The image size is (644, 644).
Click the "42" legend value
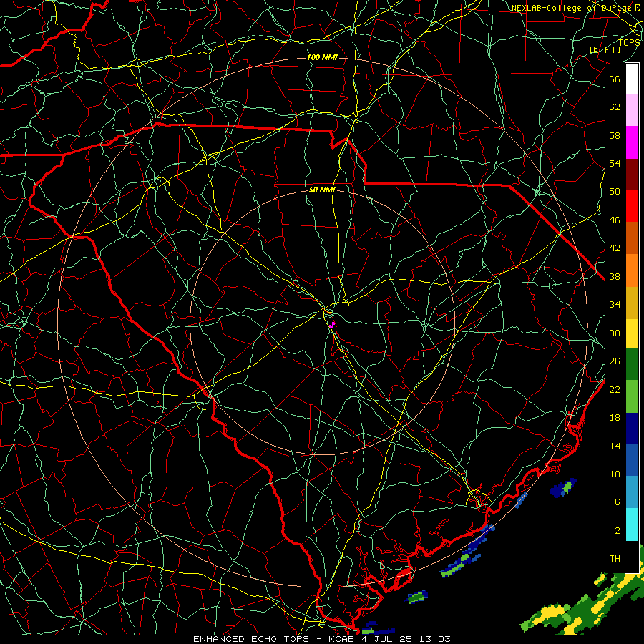(x=615, y=248)
